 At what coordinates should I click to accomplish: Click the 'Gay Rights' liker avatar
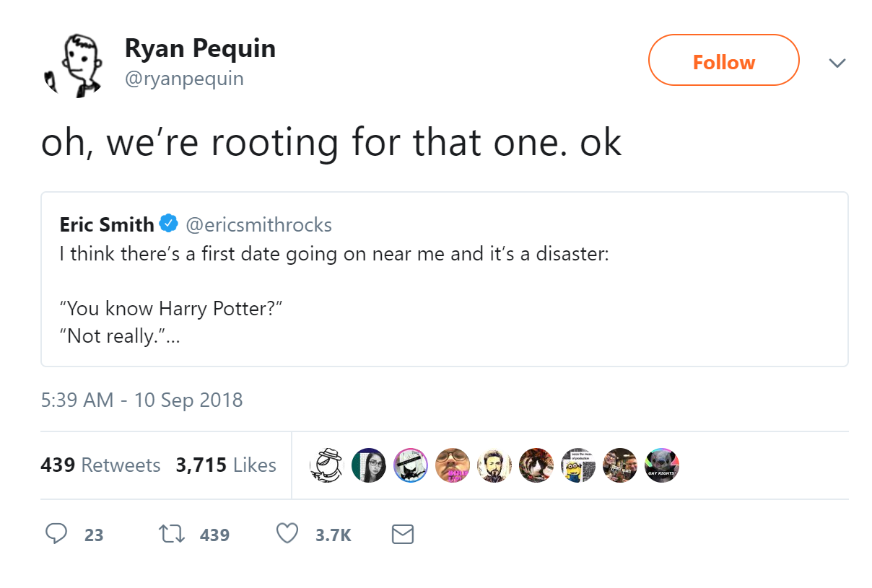click(x=661, y=465)
